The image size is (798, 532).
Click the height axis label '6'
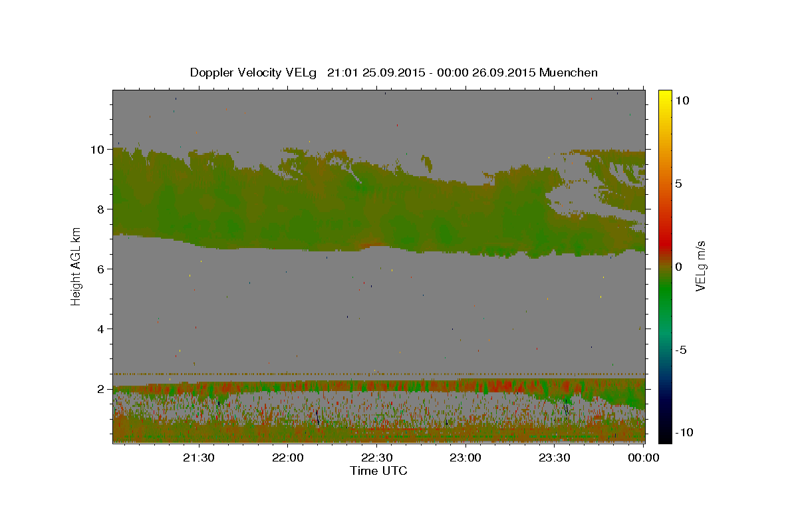[x=100, y=269]
